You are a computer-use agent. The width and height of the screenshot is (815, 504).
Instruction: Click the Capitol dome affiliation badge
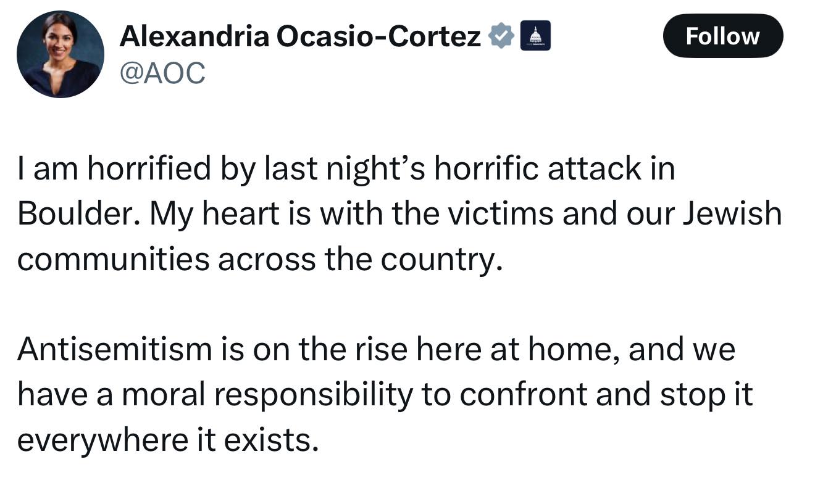535,36
